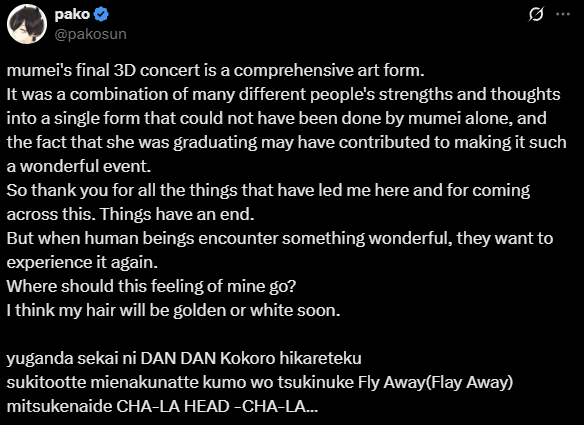Click the line beginning 'into a single form'
The width and height of the screenshot is (584, 425).
pos(276,118)
